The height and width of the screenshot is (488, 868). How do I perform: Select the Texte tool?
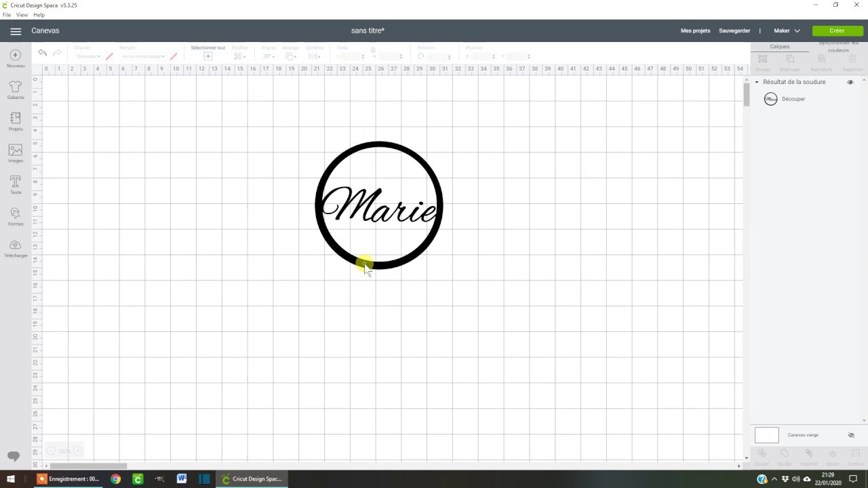(16, 182)
